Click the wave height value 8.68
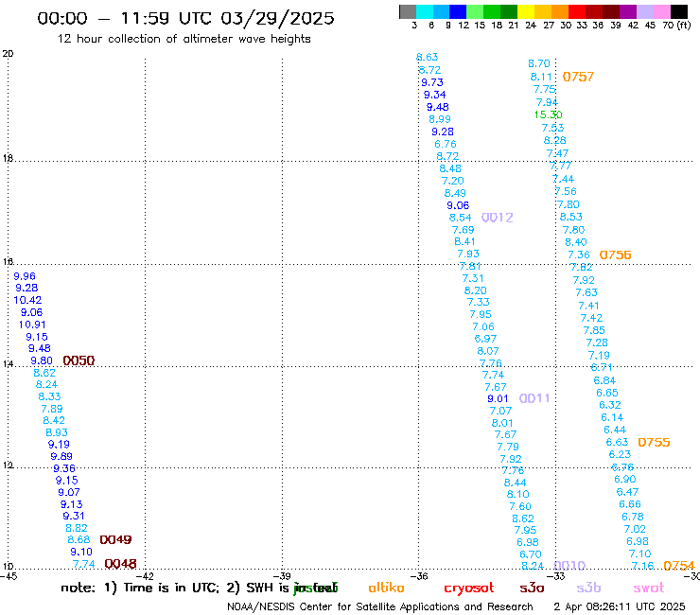 [x=79, y=540]
